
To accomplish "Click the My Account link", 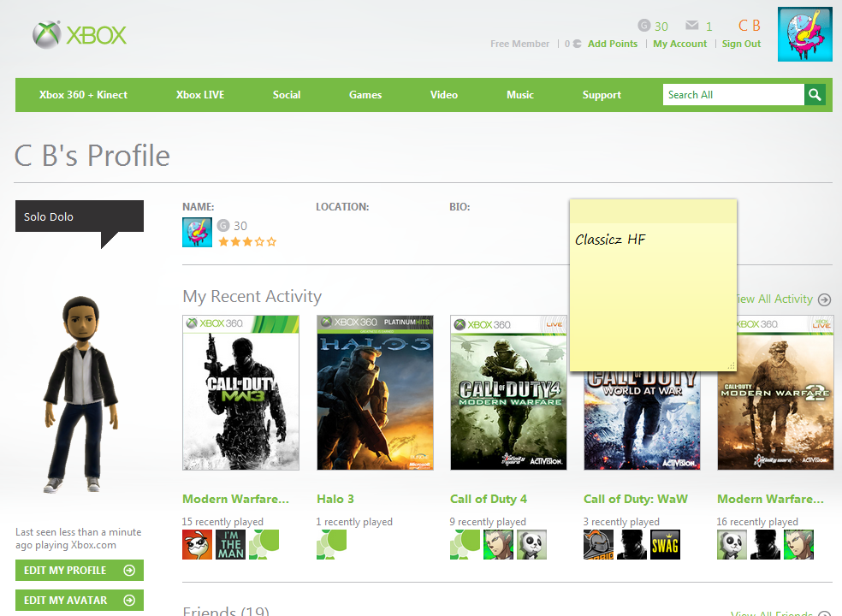I will tap(679, 44).
